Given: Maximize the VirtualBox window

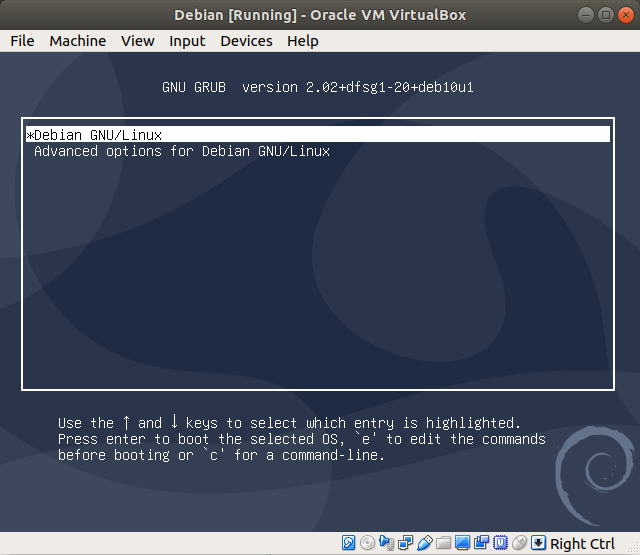Looking at the screenshot, I should pos(606,15).
